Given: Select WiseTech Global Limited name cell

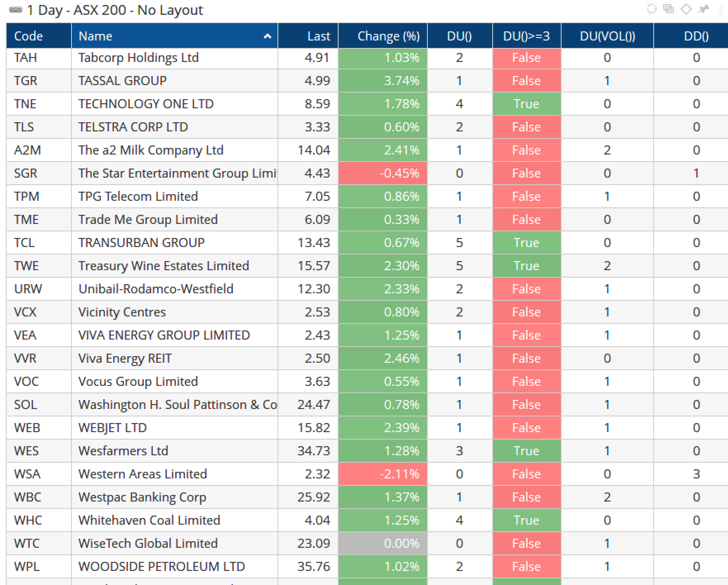Looking at the screenshot, I should click(x=175, y=543).
